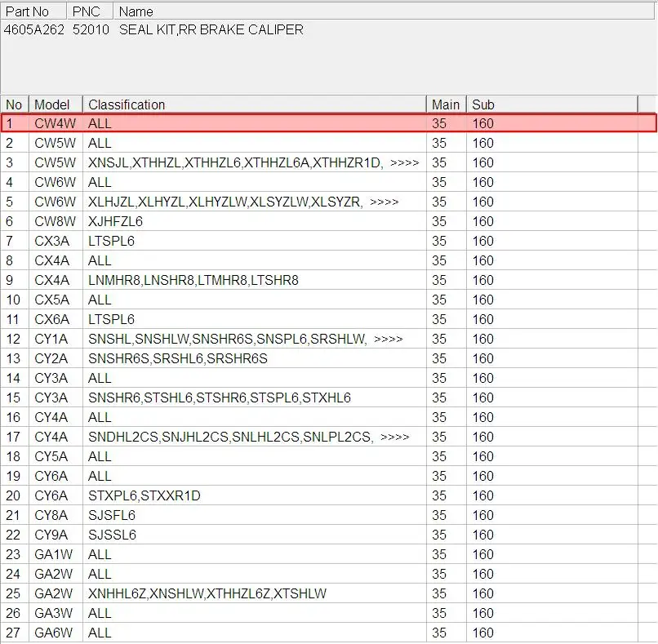Sort by the Part No column header
Screen dimensions: 658x644
tap(33, 11)
